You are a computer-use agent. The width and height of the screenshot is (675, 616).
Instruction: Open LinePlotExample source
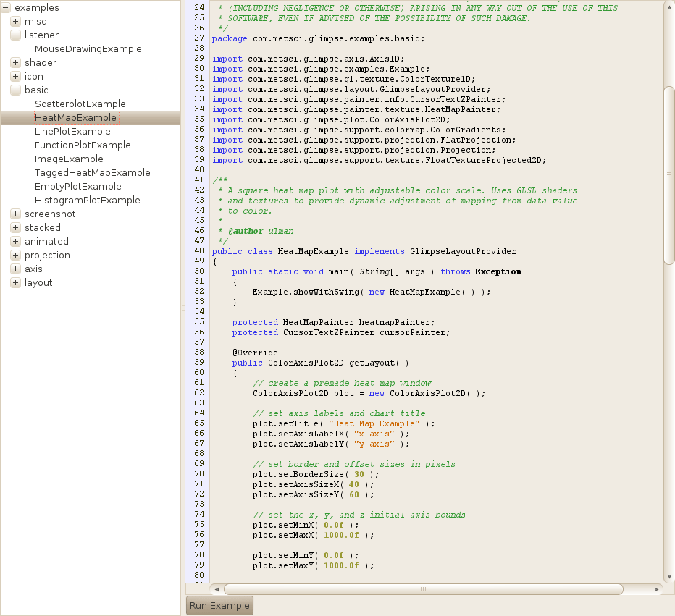72,132
